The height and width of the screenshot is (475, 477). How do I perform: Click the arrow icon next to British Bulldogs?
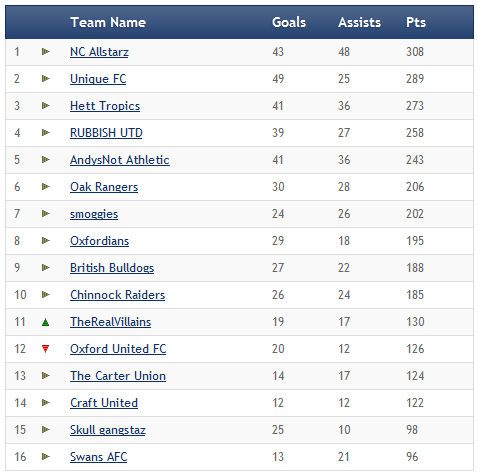[x=46, y=268]
